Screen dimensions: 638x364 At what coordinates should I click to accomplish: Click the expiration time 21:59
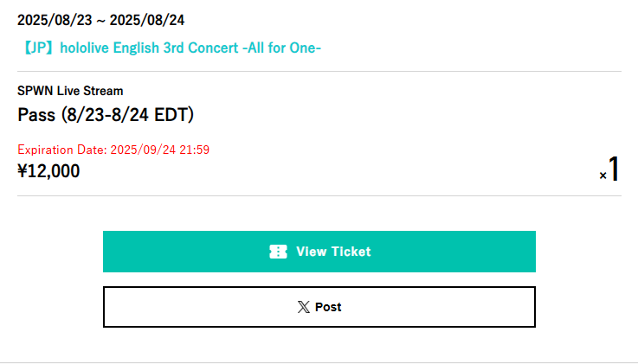coord(194,150)
